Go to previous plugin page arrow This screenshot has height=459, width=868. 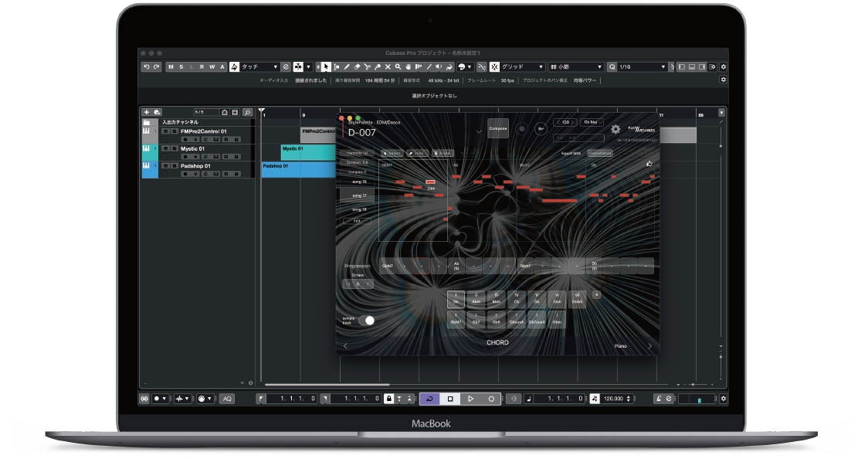click(x=345, y=346)
